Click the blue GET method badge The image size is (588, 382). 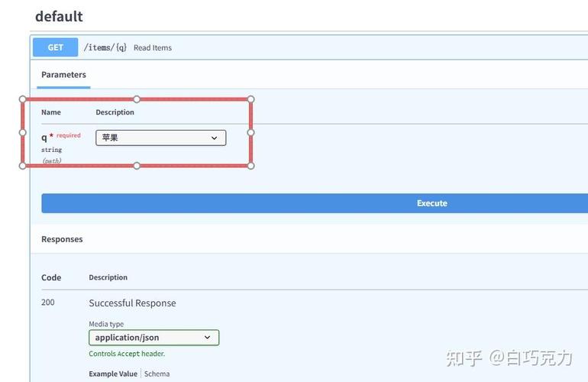tap(56, 47)
